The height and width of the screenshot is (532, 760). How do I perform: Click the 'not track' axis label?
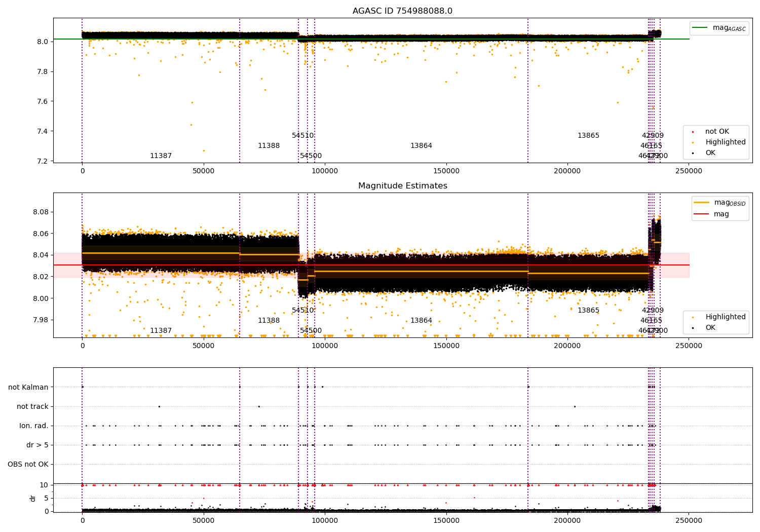click(x=32, y=407)
